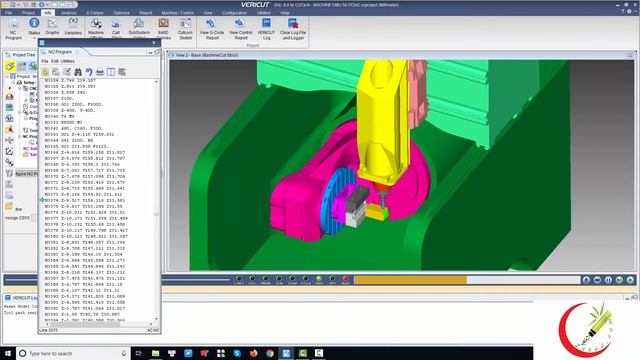Click the undo arrow in NC Program toolbar
Screen dimensions: 640x360
(89, 72)
